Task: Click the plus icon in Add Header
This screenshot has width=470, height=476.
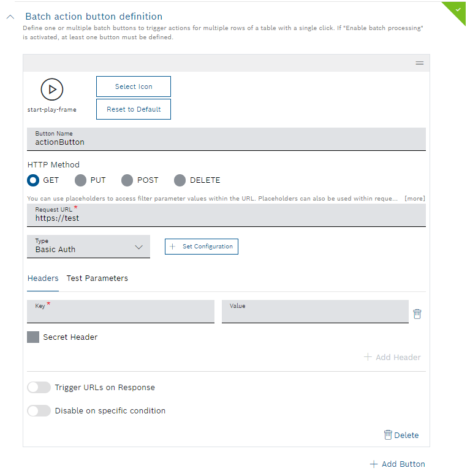Action: tap(368, 357)
